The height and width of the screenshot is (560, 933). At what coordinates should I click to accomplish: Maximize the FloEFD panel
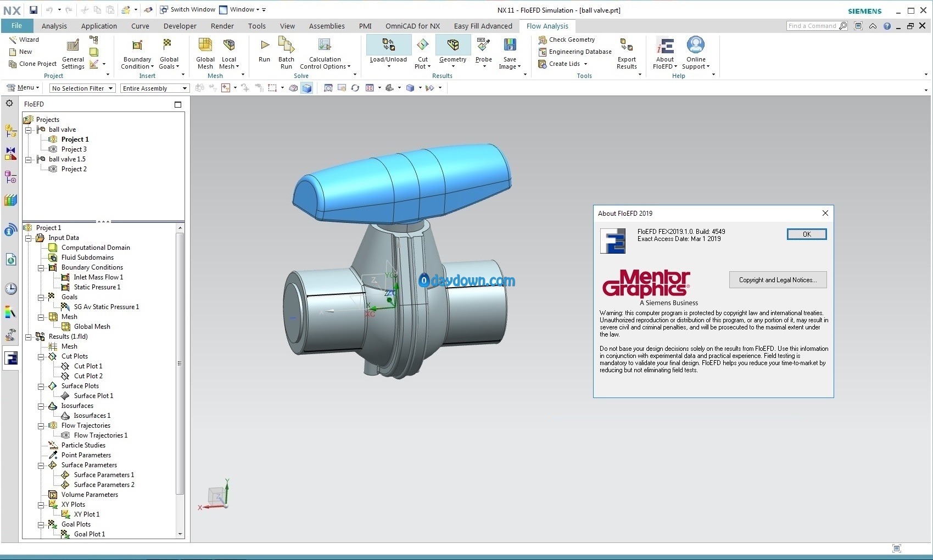(x=178, y=104)
